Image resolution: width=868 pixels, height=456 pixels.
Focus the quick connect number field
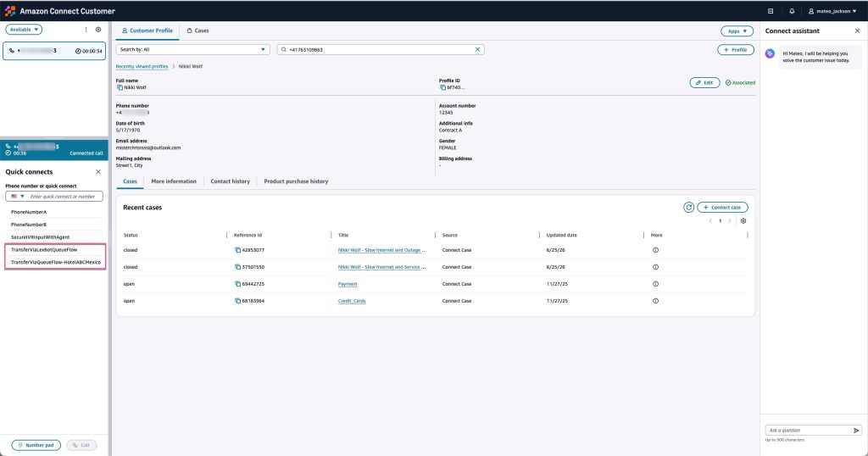[x=63, y=197]
